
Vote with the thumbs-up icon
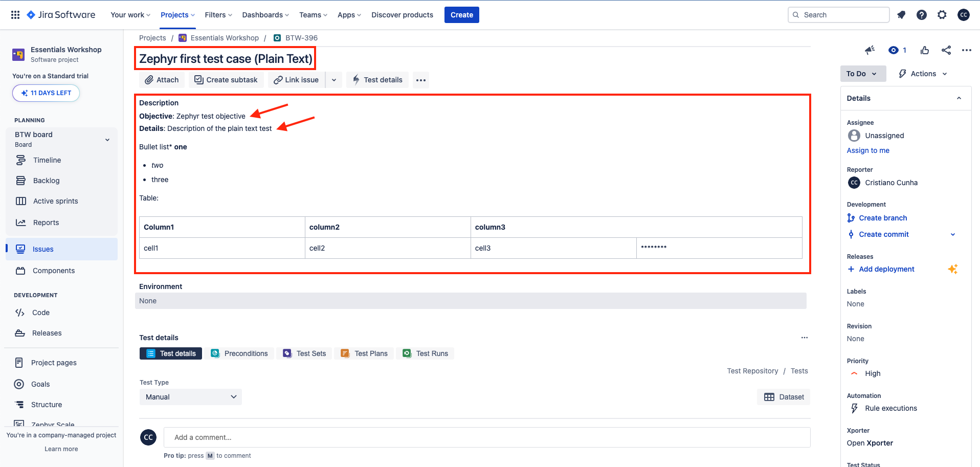pos(925,50)
